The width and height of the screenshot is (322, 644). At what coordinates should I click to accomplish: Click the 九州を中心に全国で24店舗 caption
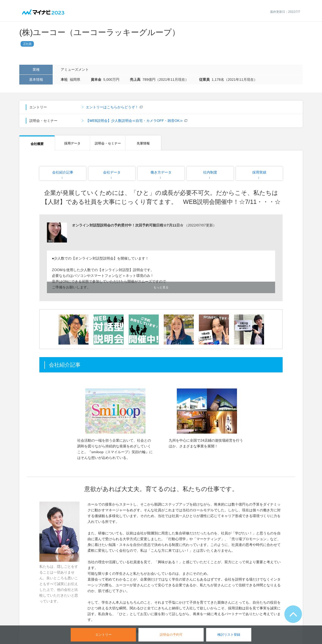click(206, 443)
